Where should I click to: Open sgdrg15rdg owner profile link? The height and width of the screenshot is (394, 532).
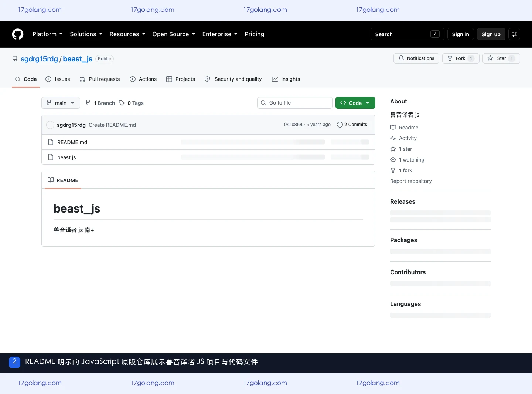[39, 59]
